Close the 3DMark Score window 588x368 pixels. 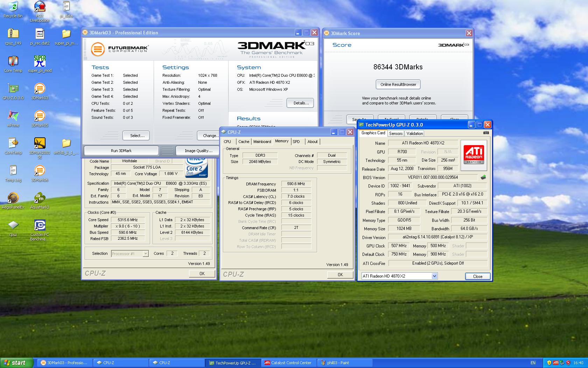[x=469, y=33]
